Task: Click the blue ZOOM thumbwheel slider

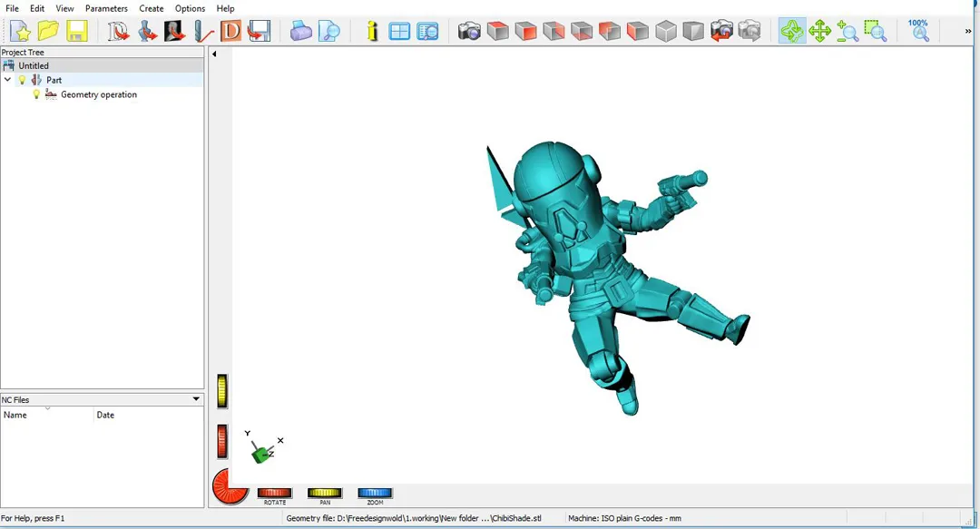Action: [x=375, y=494]
